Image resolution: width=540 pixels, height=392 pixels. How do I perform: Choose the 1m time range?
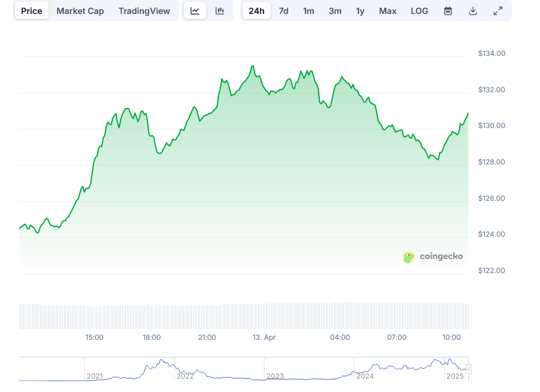pos(309,11)
